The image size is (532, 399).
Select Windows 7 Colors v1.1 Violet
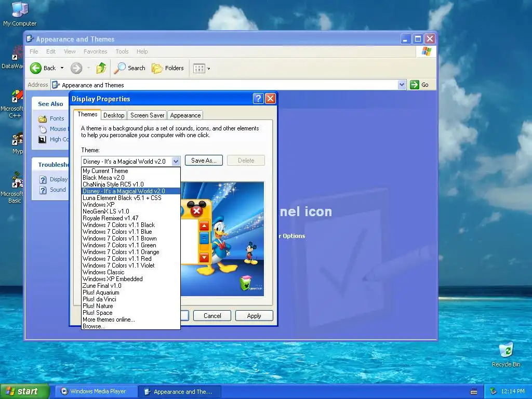point(131,265)
